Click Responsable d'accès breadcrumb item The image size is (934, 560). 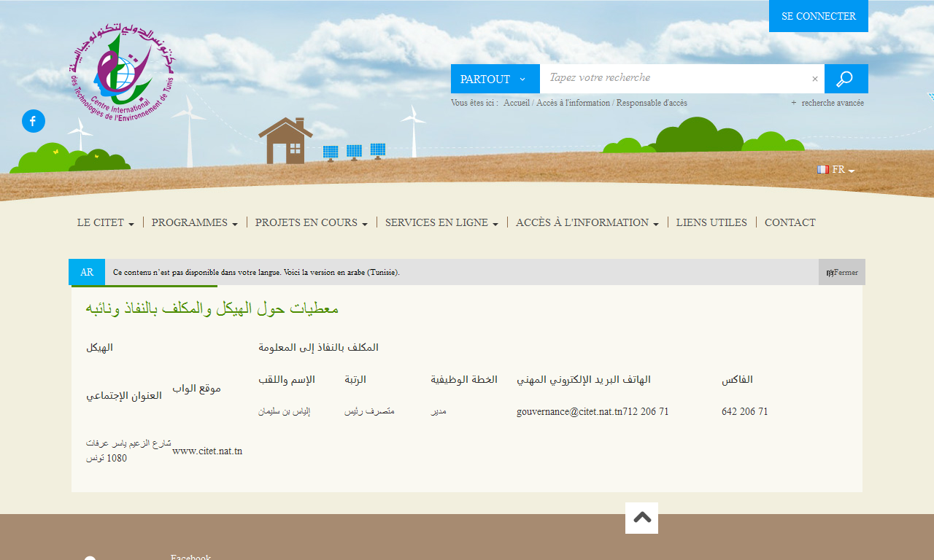[652, 103]
